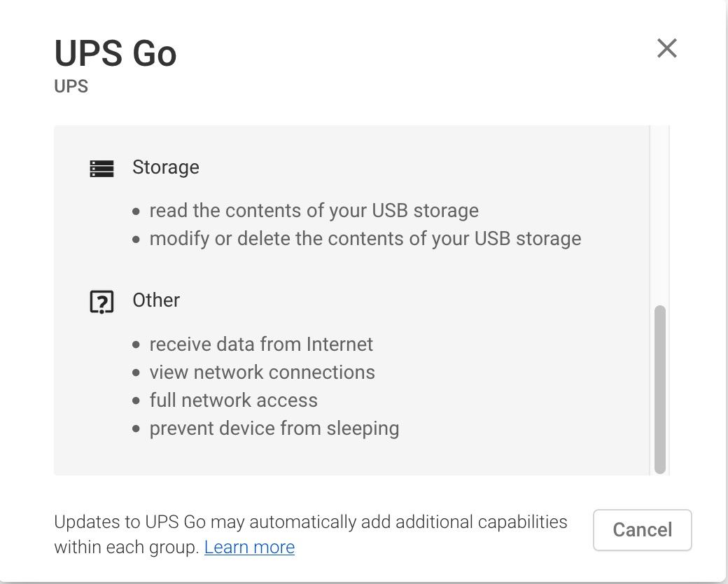Click 'prevent device from sleeping' permission
728x584 pixels.
(274, 429)
